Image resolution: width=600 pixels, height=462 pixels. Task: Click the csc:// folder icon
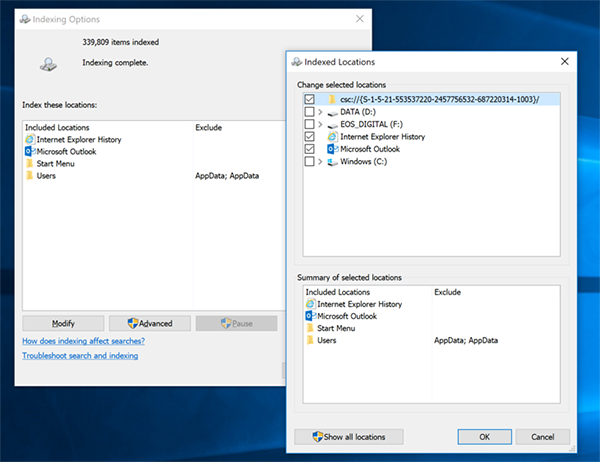[332, 100]
